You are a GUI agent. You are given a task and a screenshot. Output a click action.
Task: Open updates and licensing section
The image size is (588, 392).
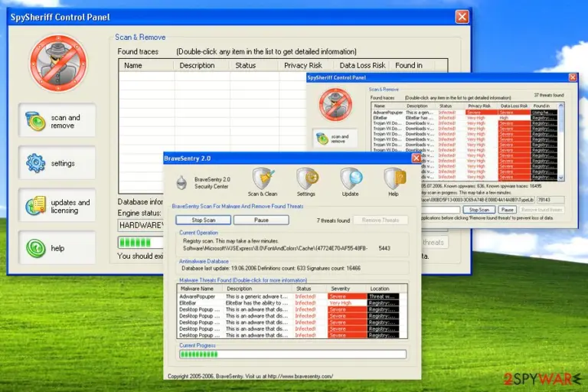point(57,205)
